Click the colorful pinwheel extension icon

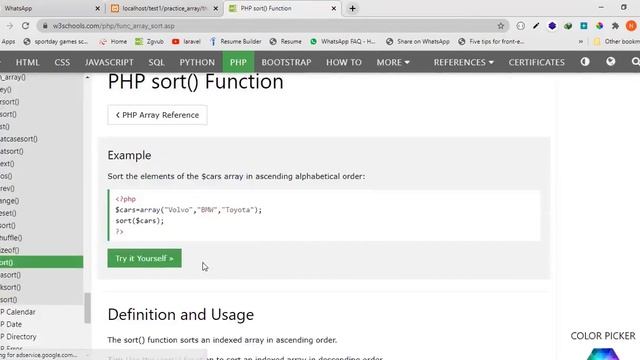pos(599,26)
